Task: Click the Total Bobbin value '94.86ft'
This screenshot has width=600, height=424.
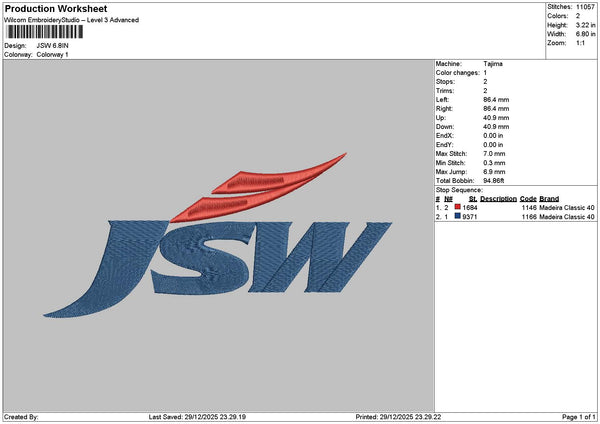Action: tap(494, 181)
